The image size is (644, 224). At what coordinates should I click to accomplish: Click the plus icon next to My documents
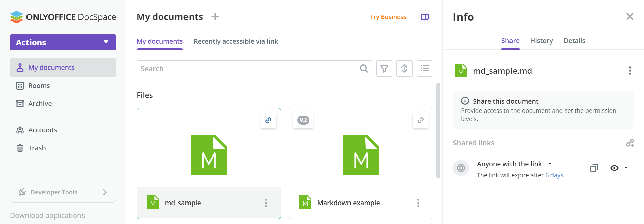[215, 17]
